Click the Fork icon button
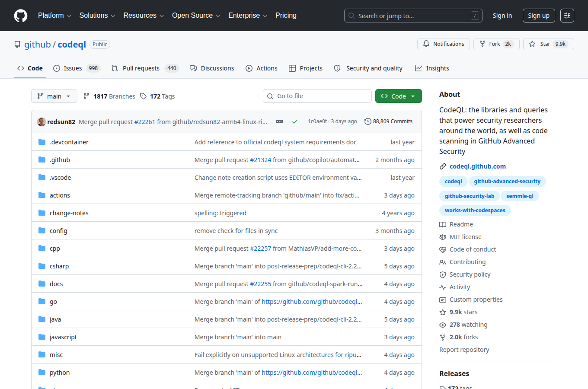588x389 pixels. 496,44
